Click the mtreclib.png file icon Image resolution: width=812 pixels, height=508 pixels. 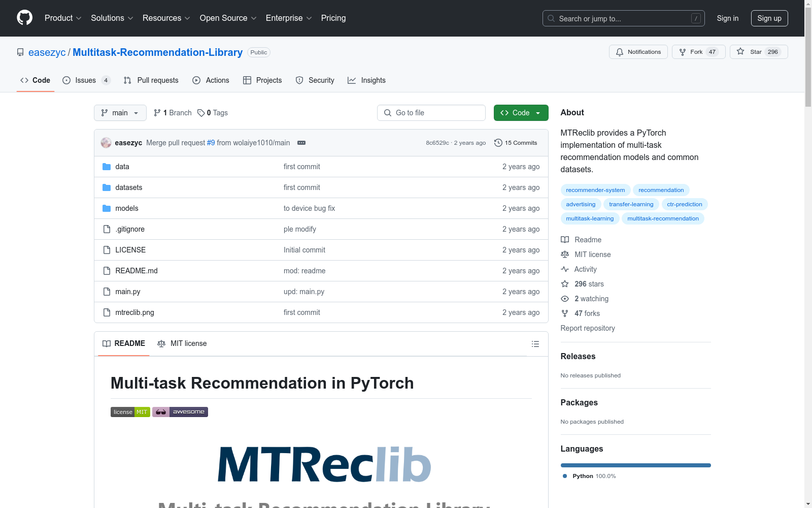(x=107, y=312)
